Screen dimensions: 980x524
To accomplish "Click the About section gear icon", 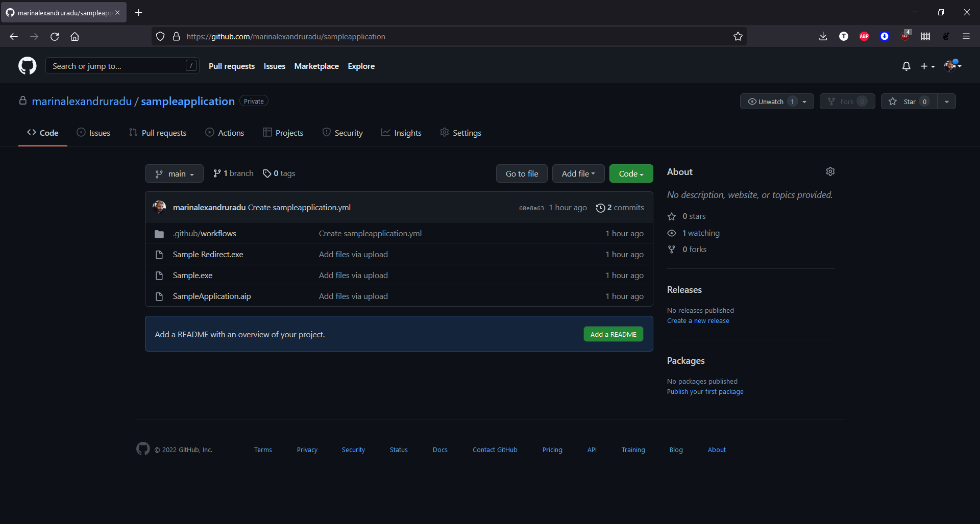I will click(x=830, y=171).
